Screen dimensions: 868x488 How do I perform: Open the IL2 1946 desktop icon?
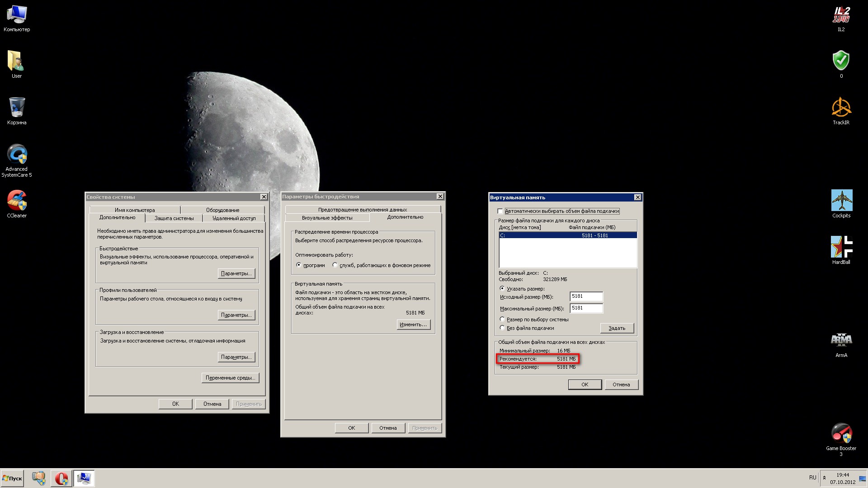pyautogui.click(x=841, y=15)
